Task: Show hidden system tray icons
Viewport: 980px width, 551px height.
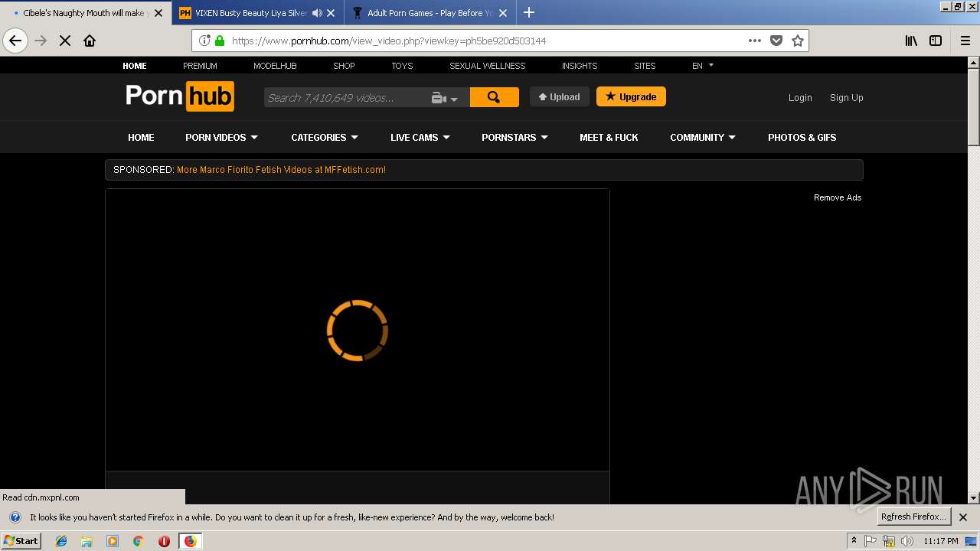Action: pyautogui.click(x=854, y=541)
